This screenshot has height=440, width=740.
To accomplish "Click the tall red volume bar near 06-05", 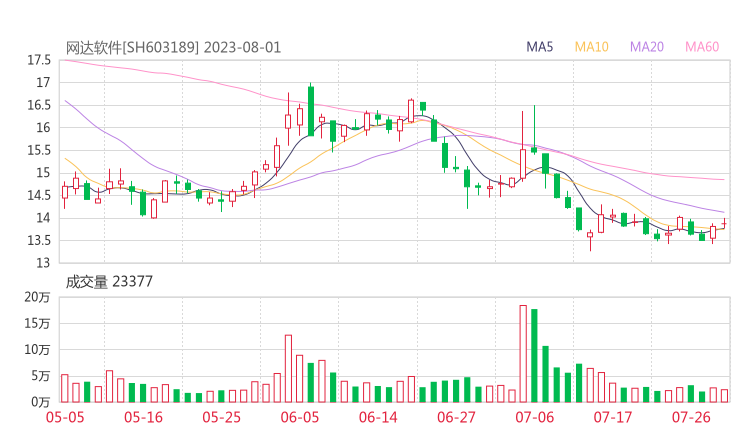I will [x=288, y=369].
